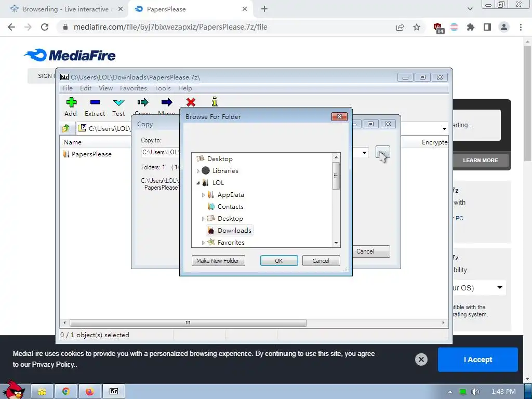Bookmark the page with the star icon
Viewport: 532px width, 399px height.
[x=417, y=27]
